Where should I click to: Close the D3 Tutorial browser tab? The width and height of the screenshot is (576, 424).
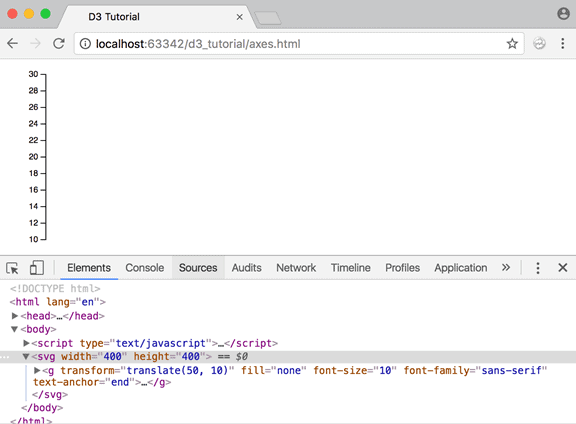click(240, 17)
